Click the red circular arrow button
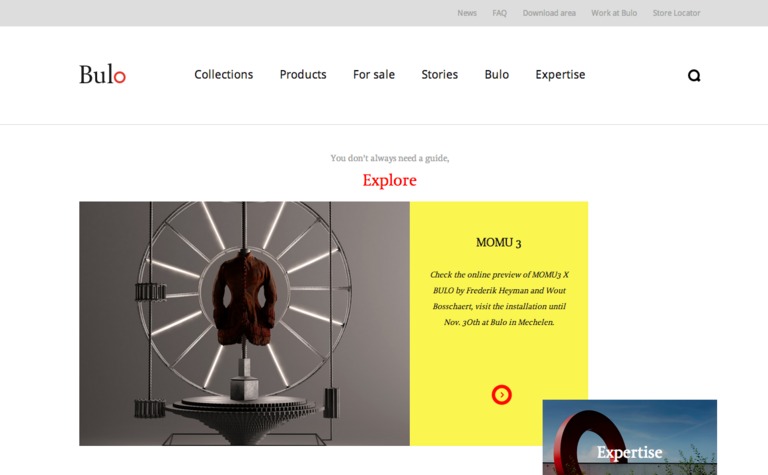Screen dimensions: 768x475 pyautogui.click(x=502, y=395)
